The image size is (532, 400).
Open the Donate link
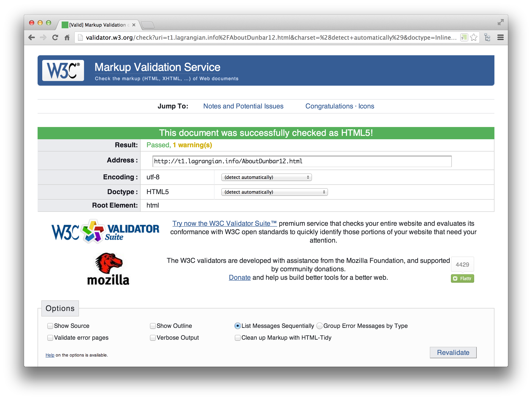tap(240, 277)
